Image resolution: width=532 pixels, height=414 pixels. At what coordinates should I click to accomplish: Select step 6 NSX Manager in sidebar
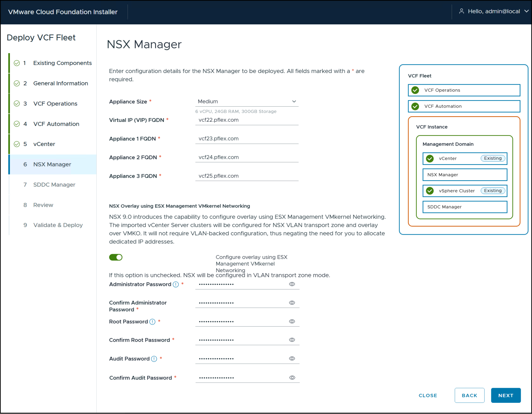click(x=53, y=165)
